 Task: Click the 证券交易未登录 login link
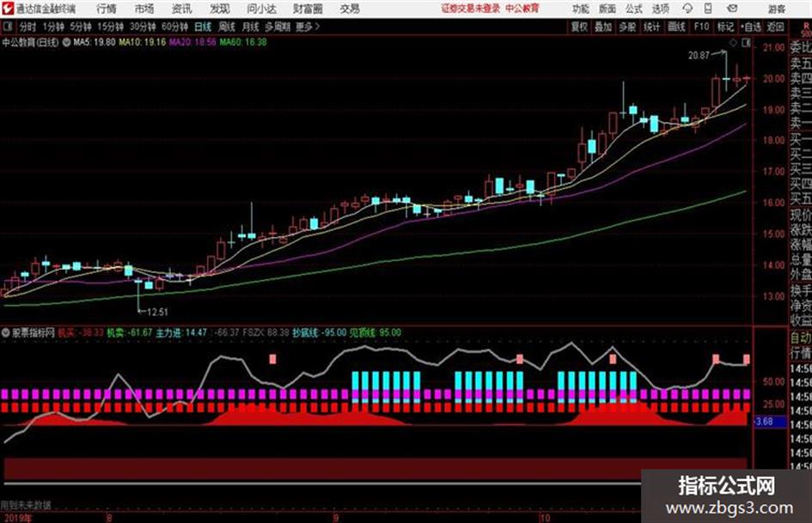click(x=471, y=9)
